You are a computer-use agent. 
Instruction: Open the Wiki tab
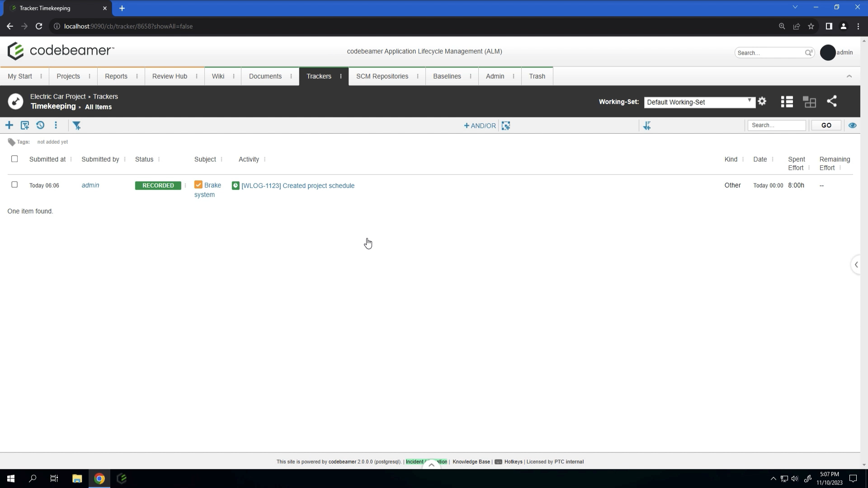(x=218, y=76)
